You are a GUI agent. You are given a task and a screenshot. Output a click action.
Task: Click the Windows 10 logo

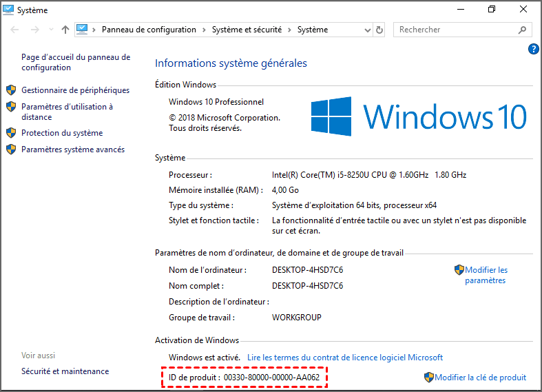click(x=419, y=116)
